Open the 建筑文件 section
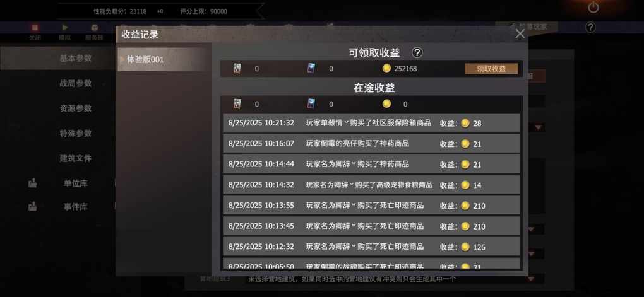 click(x=76, y=158)
